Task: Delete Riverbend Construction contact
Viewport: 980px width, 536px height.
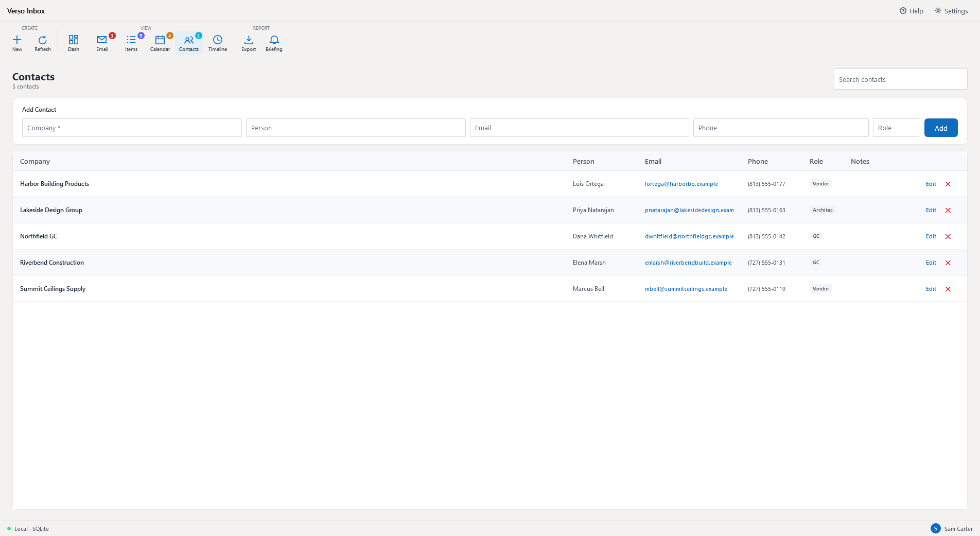Action: coord(948,263)
